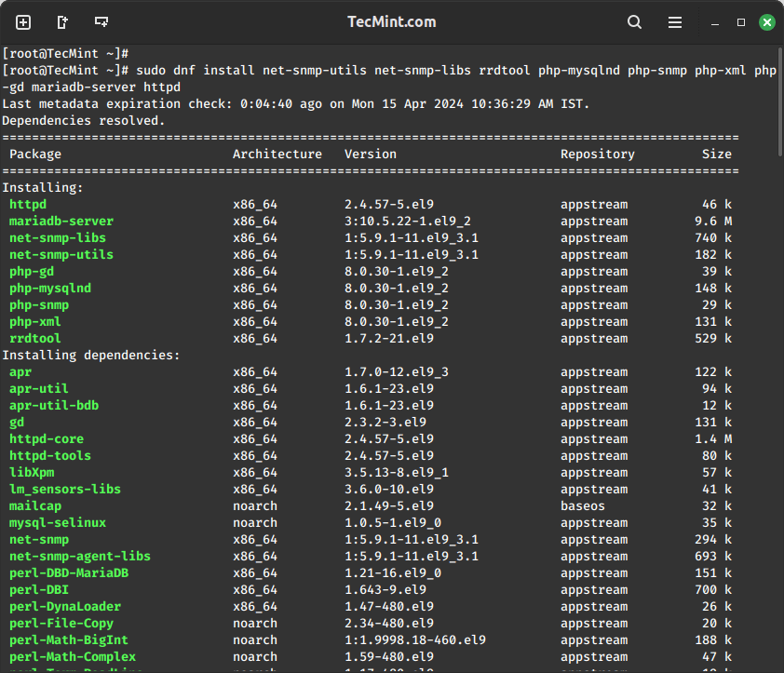Click the Dependencies resolved. line
The image size is (784, 673).
[84, 121]
